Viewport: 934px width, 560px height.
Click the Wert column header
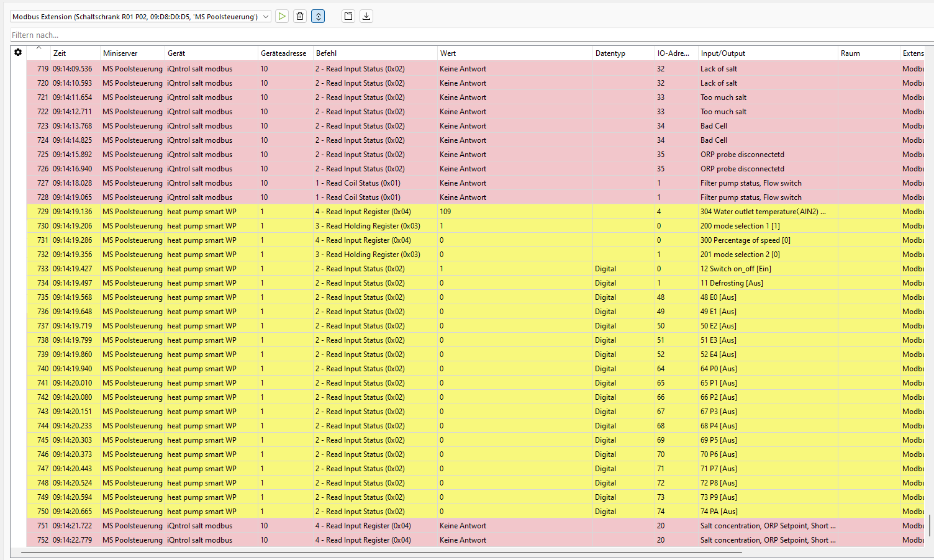pos(448,53)
